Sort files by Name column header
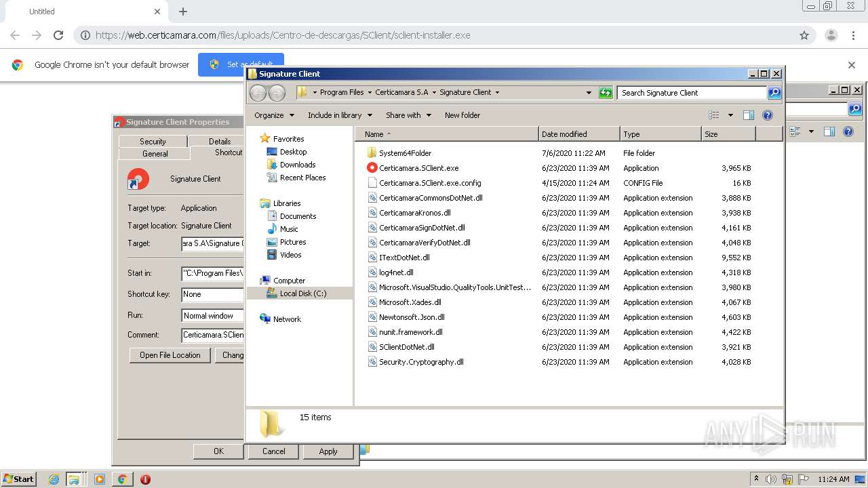Image resolution: width=868 pixels, height=488 pixels. click(446, 134)
